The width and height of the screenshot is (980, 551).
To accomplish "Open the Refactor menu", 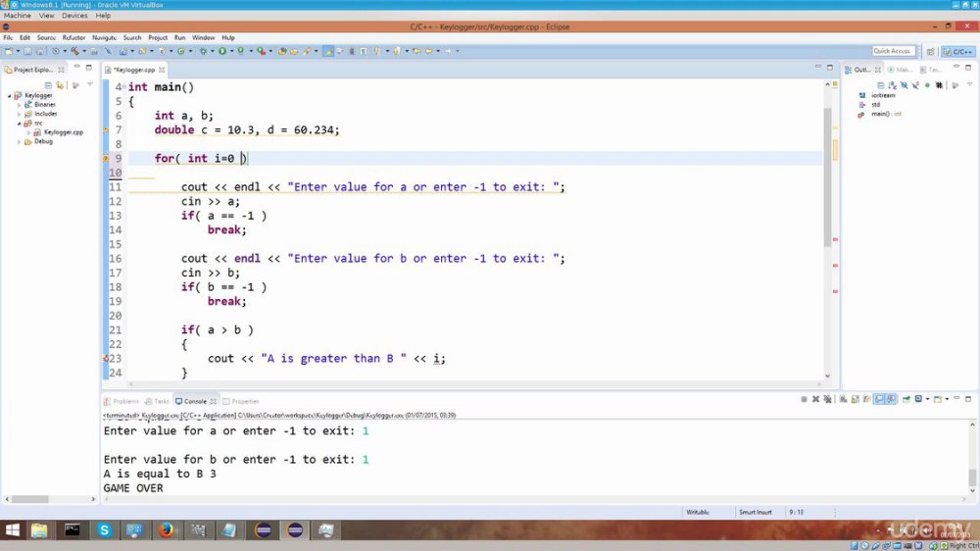I will click(x=73, y=37).
